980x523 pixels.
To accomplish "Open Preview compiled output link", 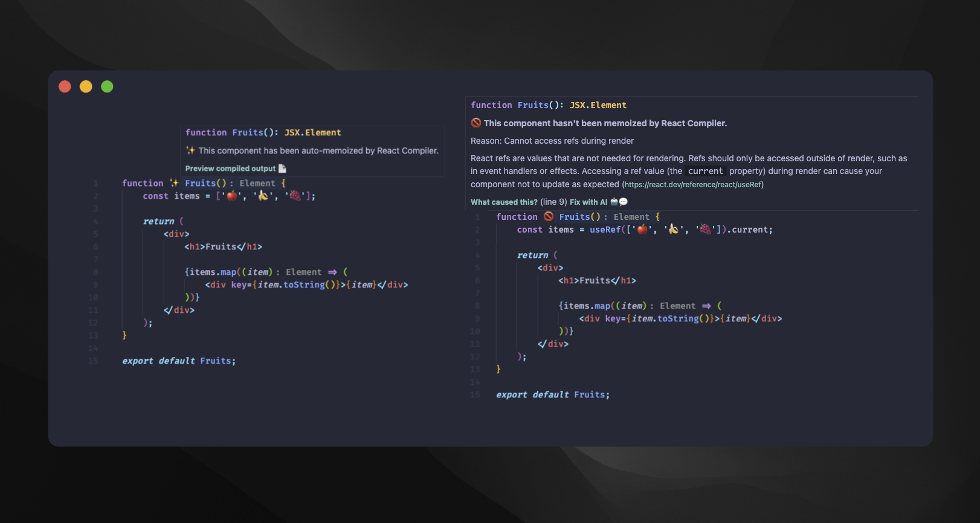I will 230,168.
